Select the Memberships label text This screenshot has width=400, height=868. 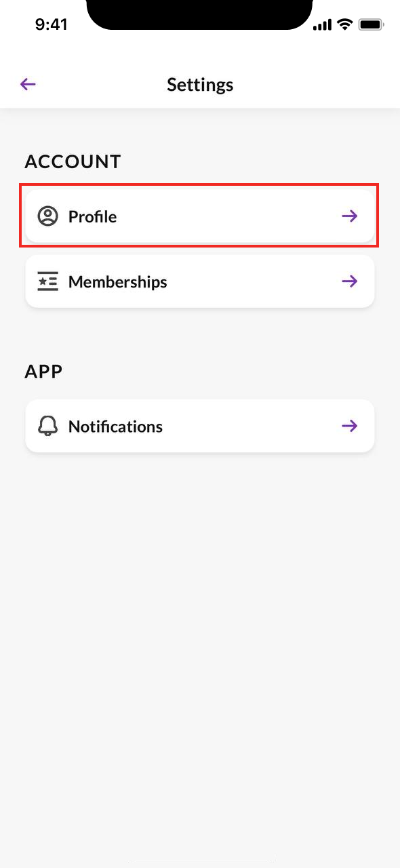click(x=118, y=281)
